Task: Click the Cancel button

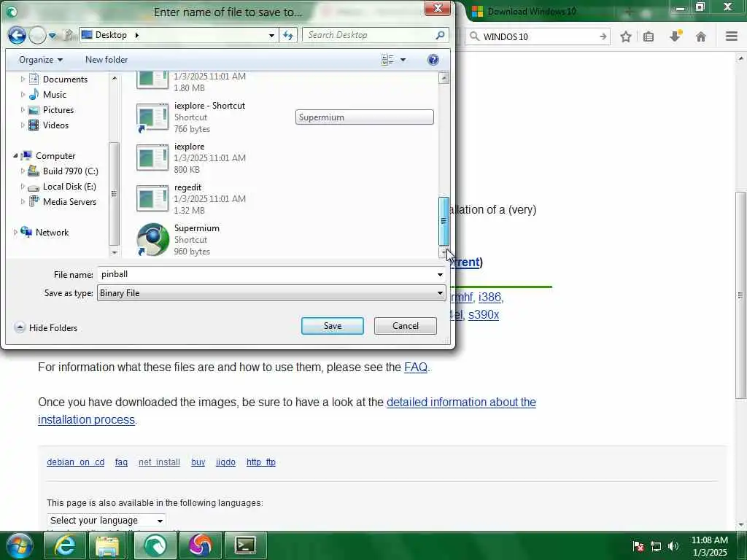Action: coord(406,326)
